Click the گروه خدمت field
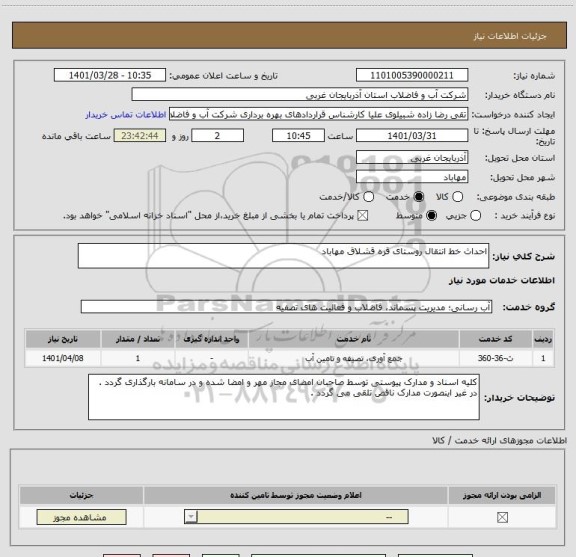576x557 pixels. (x=286, y=307)
